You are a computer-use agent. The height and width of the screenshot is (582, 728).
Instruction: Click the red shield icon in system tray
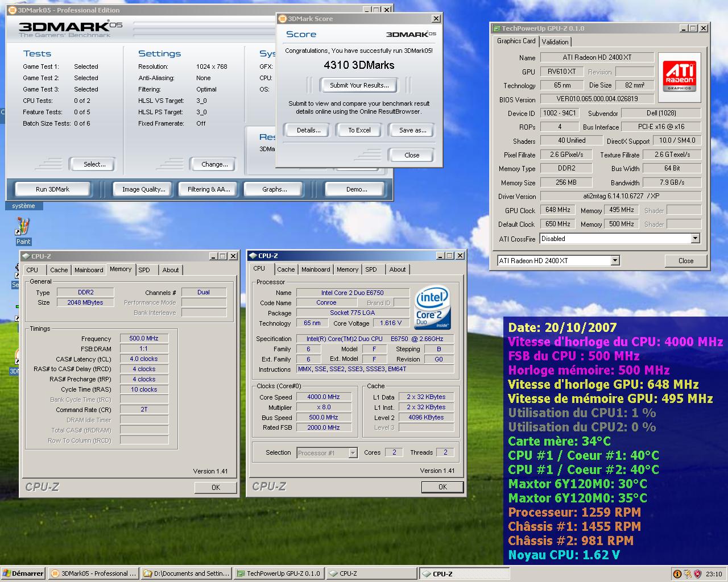coord(698,574)
